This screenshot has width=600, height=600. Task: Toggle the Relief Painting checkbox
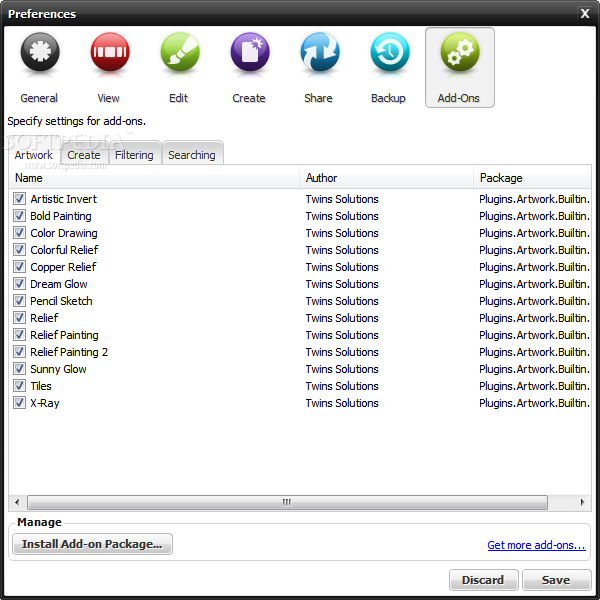pyautogui.click(x=20, y=335)
